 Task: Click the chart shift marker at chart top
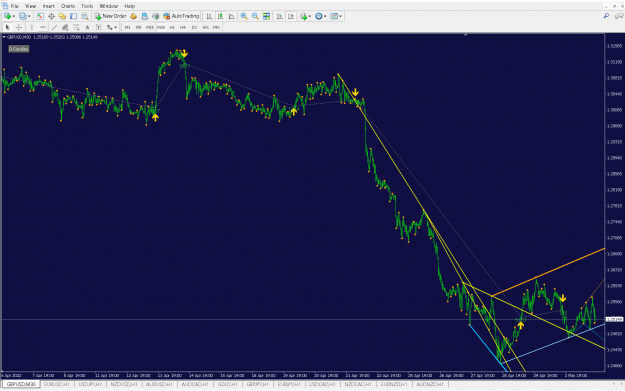(x=465, y=35)
